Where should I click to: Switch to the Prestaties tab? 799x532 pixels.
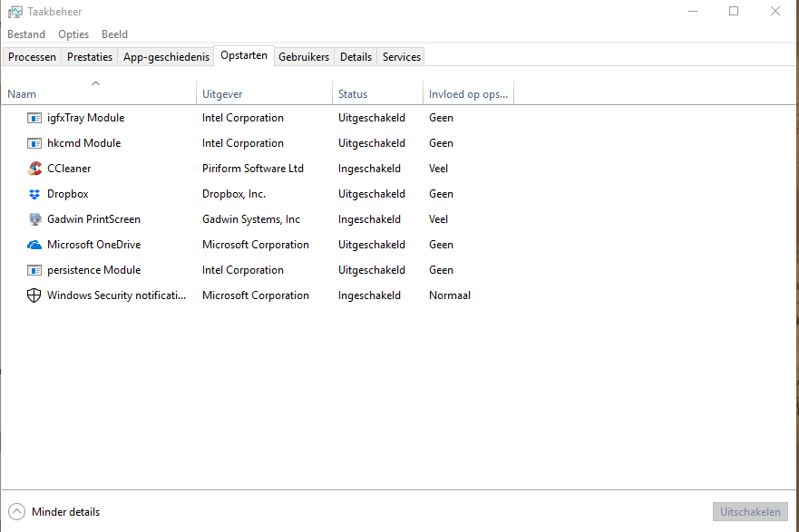coord(90,57)
